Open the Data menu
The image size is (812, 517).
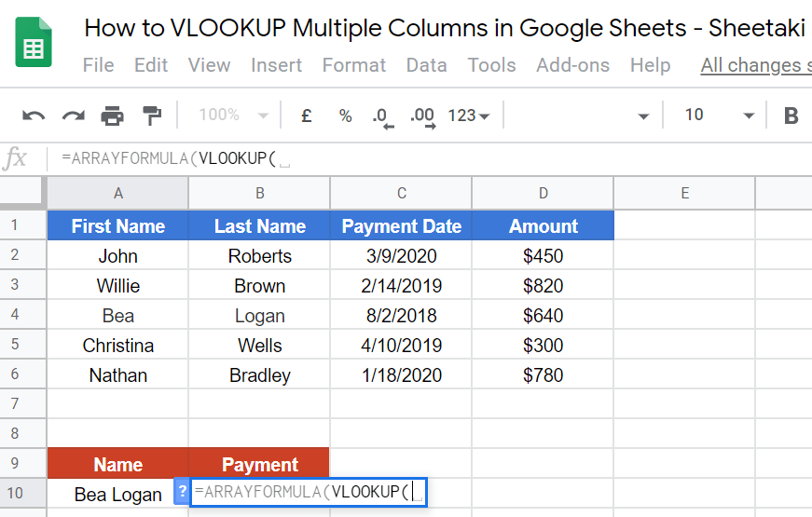pyautogui.click(x=427, y=65)
